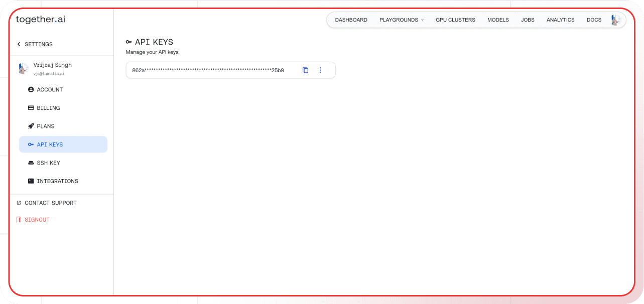Switch to the Models tab
The image size is (644, 304).
(x=498, y=20)
